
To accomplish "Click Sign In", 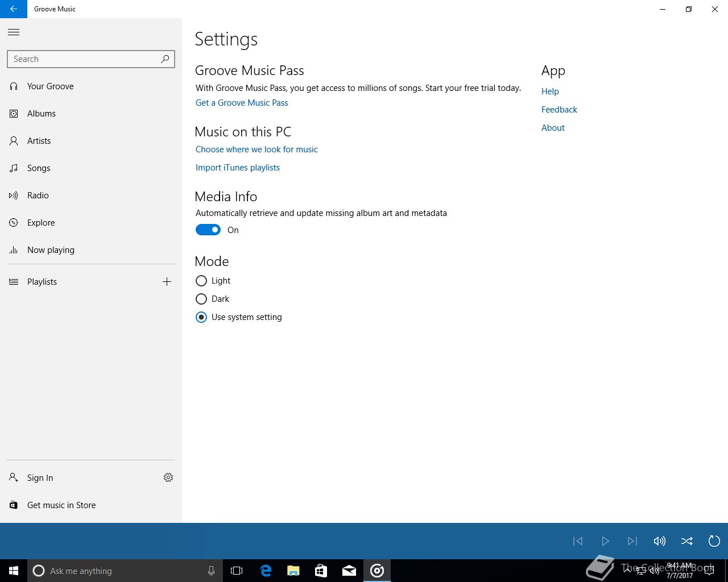I will 77,478.
